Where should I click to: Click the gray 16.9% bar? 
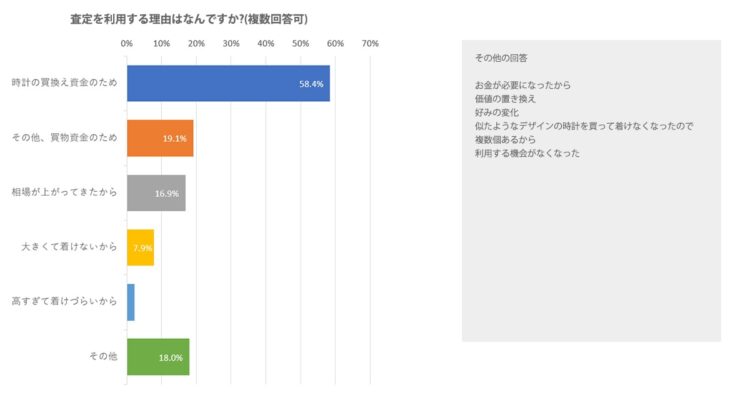pyautogui.click(x=156, y=192)
